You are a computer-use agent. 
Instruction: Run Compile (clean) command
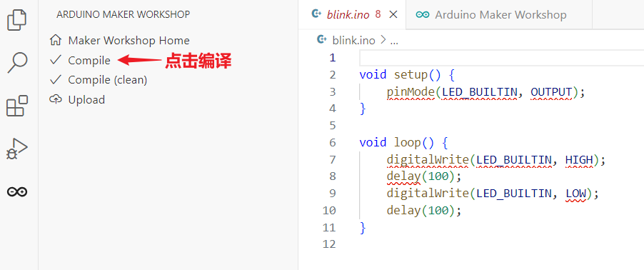[x=108, y=80]
